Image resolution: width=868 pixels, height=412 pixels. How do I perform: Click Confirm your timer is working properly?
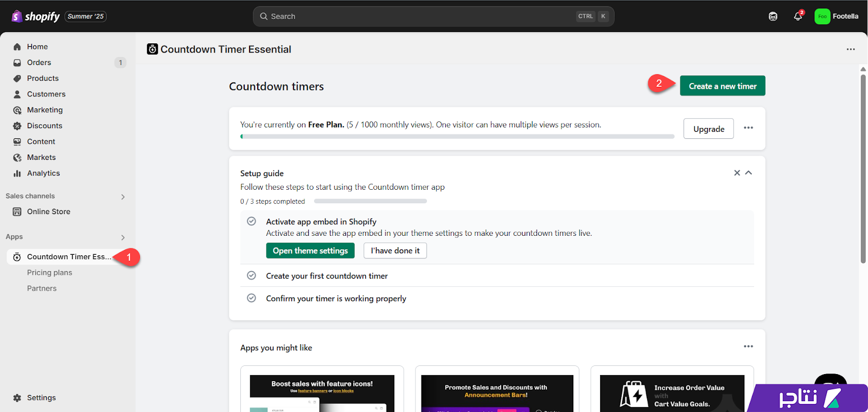click(336, 299)
